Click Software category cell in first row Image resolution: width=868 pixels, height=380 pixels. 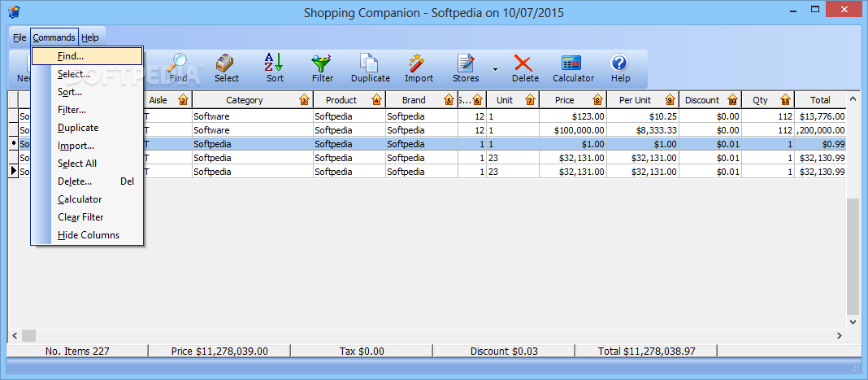(x=253, y=116)
